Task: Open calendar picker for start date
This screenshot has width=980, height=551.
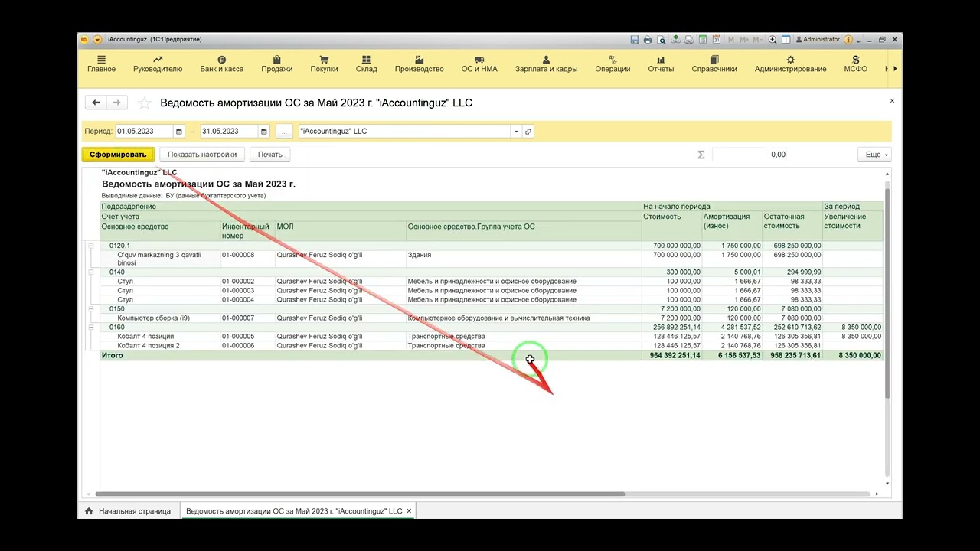Action: tap(179, 132)
